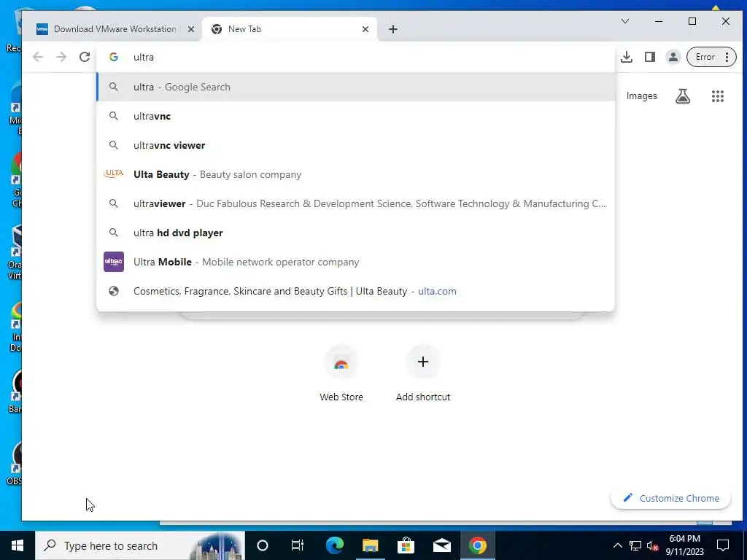Screen dimensions: 747x560
Task: Open the Windows Start menu
Action: pos(18,545)
